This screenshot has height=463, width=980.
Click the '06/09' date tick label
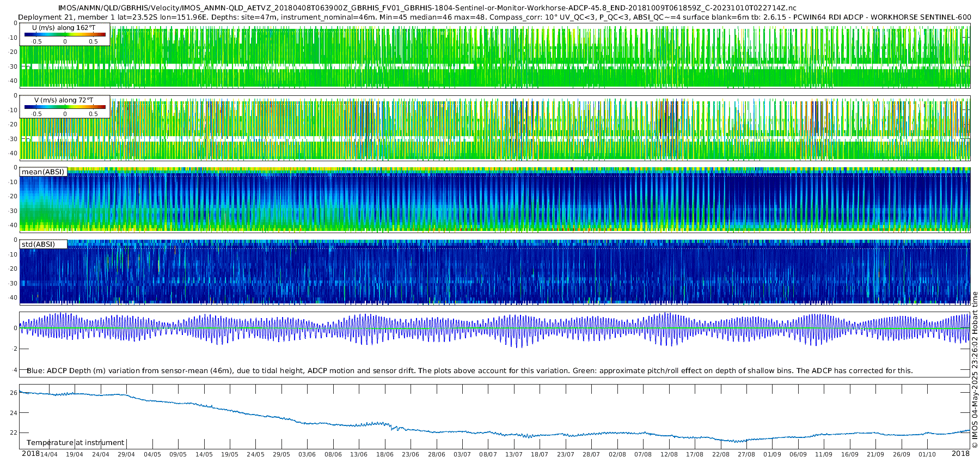[x=798, y=454]
